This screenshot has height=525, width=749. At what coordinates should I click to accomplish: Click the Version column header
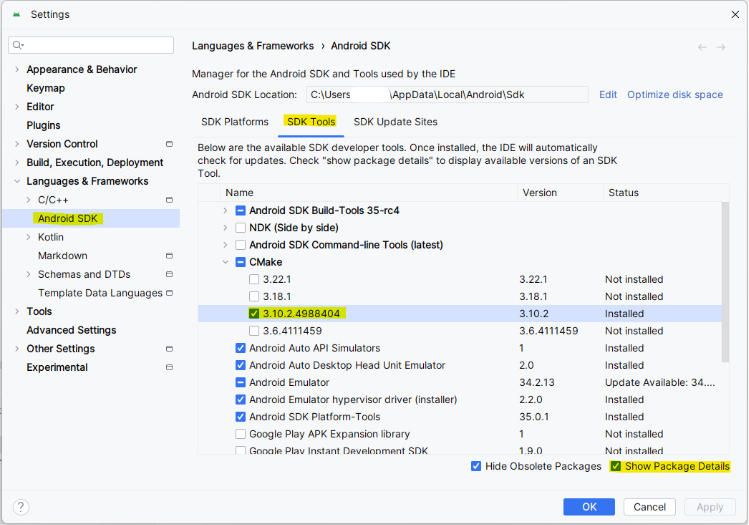[560, 193]
